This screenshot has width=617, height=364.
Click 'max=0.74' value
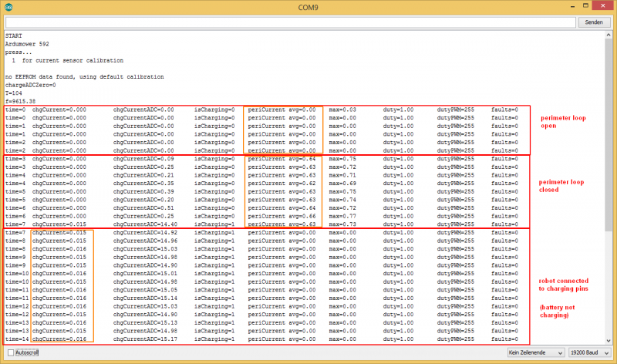click(342, 200)
